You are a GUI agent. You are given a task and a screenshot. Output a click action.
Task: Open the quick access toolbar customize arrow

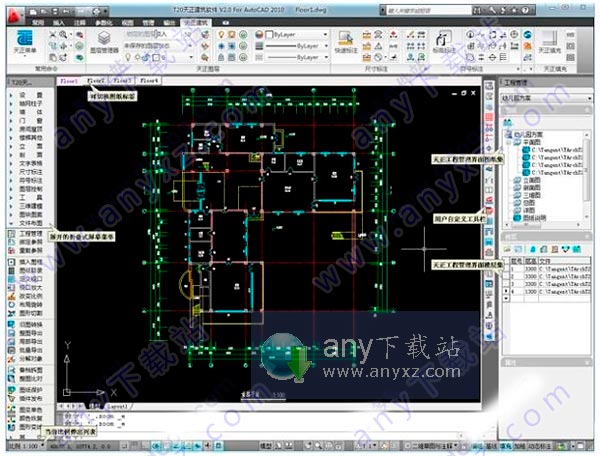pyautogui.click(x=106, y=11)
